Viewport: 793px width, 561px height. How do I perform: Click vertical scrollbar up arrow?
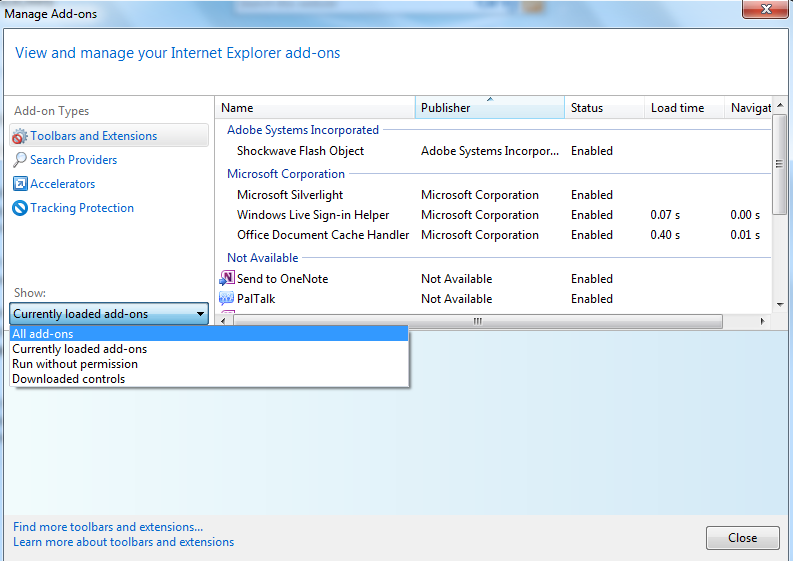780,105
